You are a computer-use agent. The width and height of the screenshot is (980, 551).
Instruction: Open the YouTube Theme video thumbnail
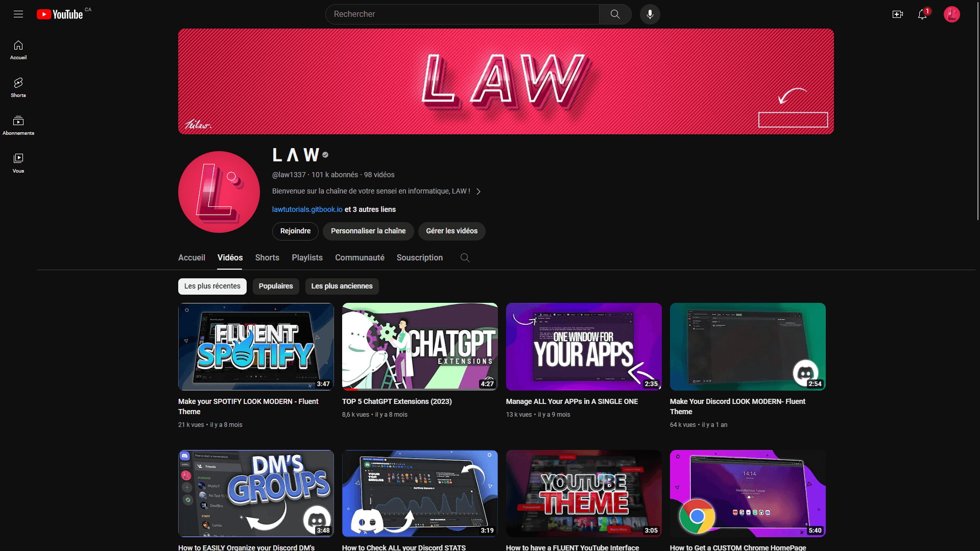(x=584, y=493)
